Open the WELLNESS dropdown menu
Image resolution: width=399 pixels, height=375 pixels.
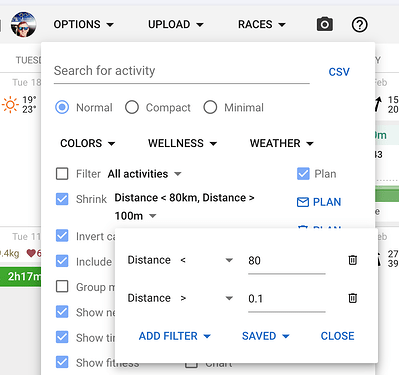(x=182, y=143)
